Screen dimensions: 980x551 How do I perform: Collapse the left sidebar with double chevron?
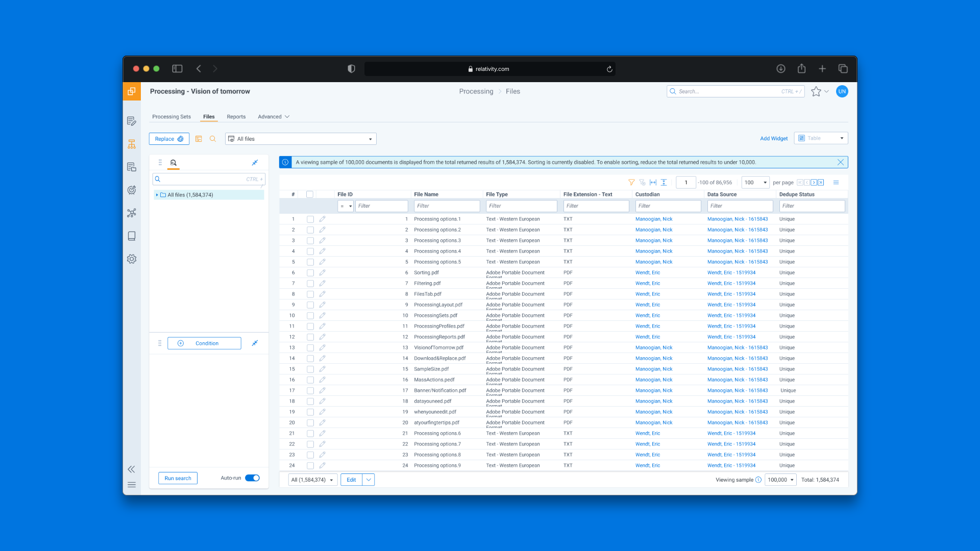131,469
